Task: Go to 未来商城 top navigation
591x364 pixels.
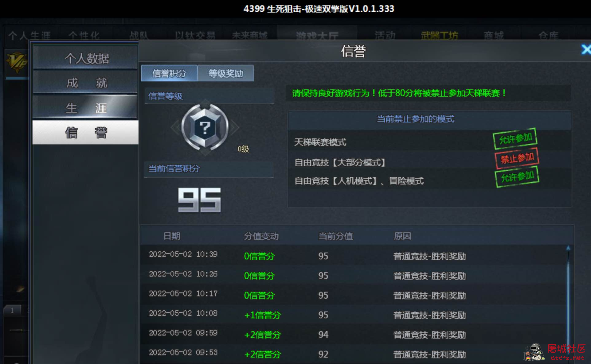Action: [x=249, y=36]
